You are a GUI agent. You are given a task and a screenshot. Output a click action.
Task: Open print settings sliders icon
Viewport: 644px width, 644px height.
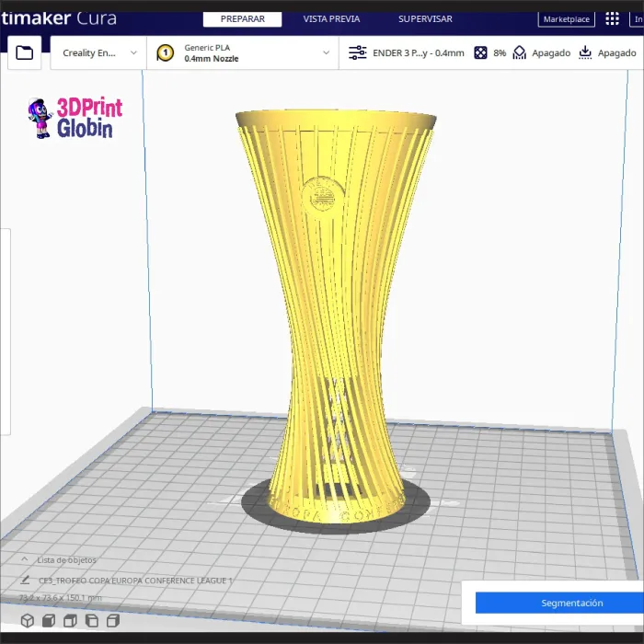[x=357, y=52]
